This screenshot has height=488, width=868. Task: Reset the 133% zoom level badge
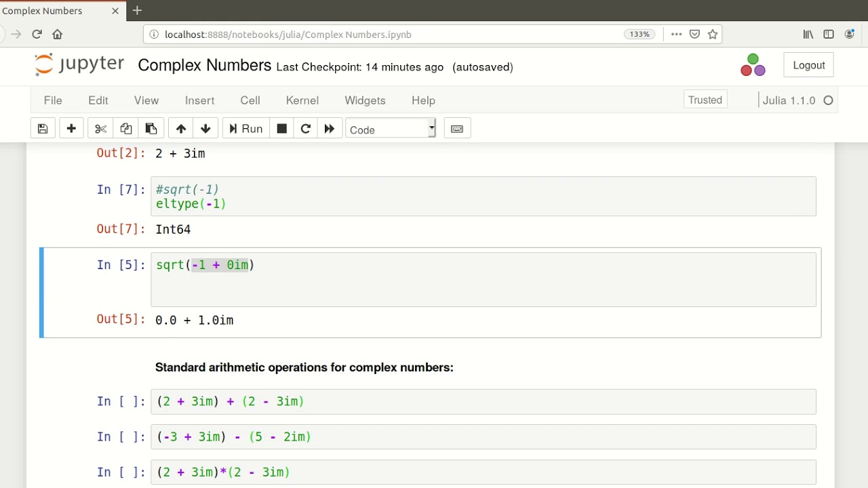pos(639,34)
